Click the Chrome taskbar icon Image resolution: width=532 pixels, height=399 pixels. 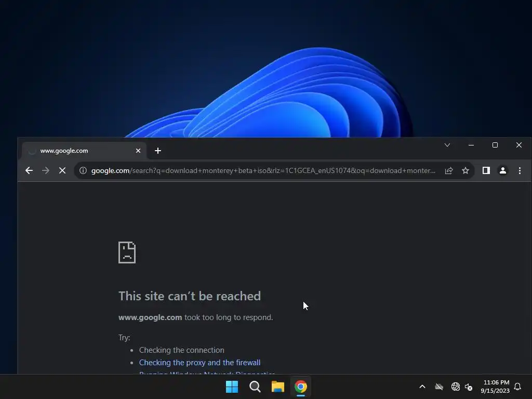[x=301, y=387]
